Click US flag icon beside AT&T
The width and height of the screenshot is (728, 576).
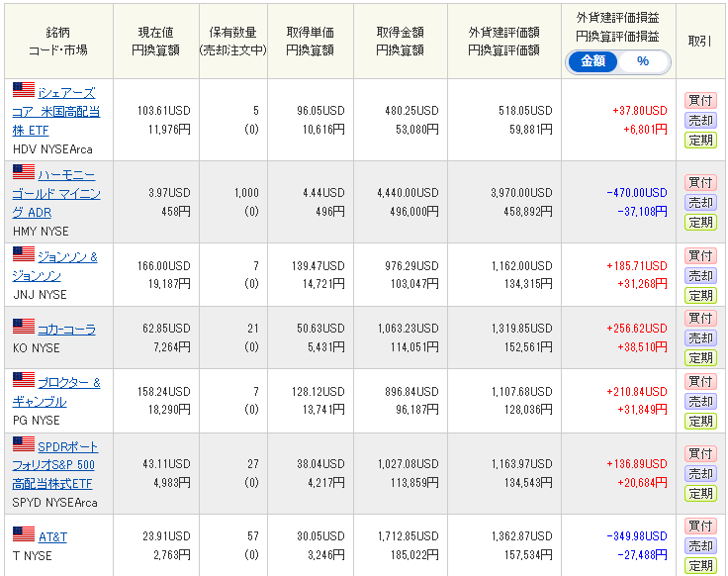(24, 533)
